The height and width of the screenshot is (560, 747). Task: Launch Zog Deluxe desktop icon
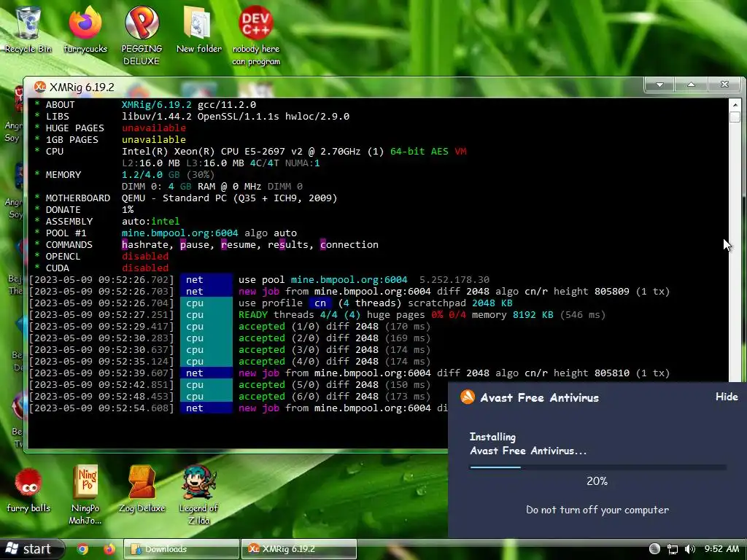(x=142, y=489)
